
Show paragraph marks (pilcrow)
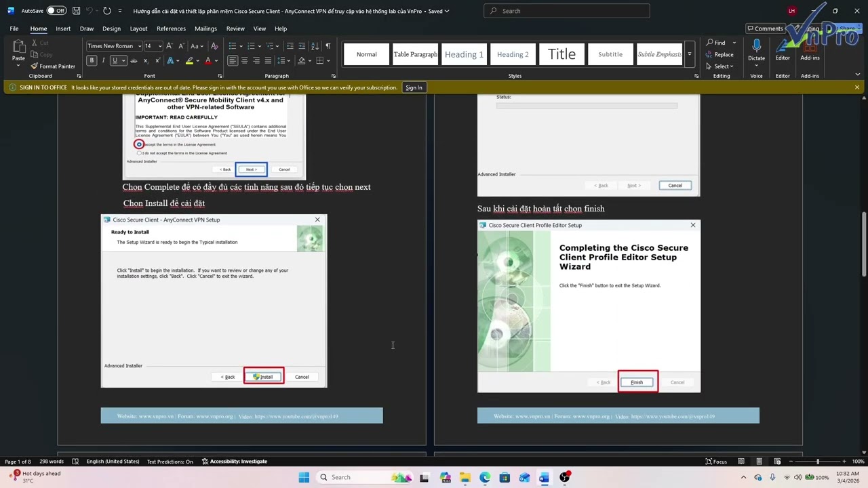tap(328, 46)
